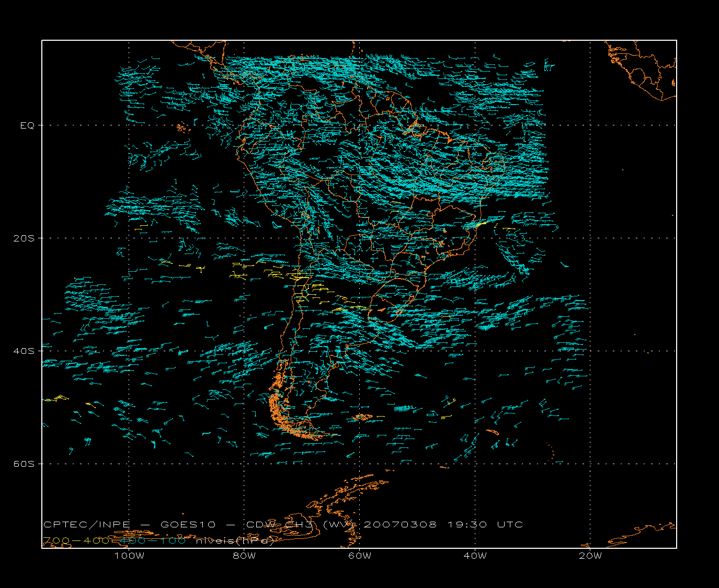Click the niveis(hPa) legend label
Image resolution: width=719 pixels, height=588 pixels.
point(235,540)
